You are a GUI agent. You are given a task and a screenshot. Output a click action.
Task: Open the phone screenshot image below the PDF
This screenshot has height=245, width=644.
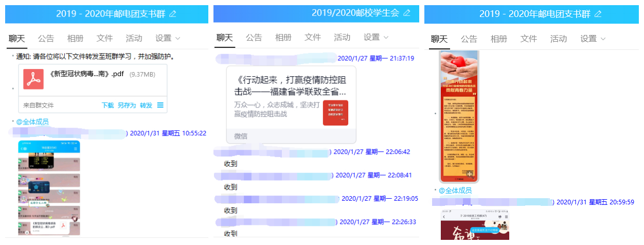(49, 188)
